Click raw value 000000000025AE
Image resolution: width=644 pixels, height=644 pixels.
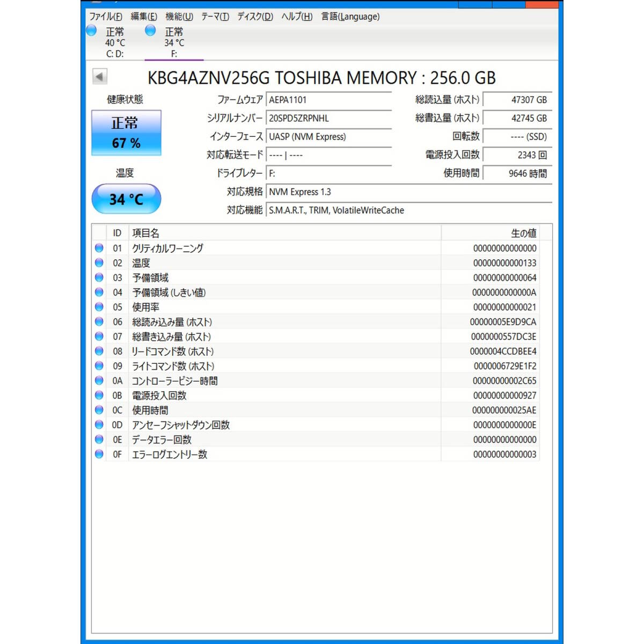click(504, 410)
